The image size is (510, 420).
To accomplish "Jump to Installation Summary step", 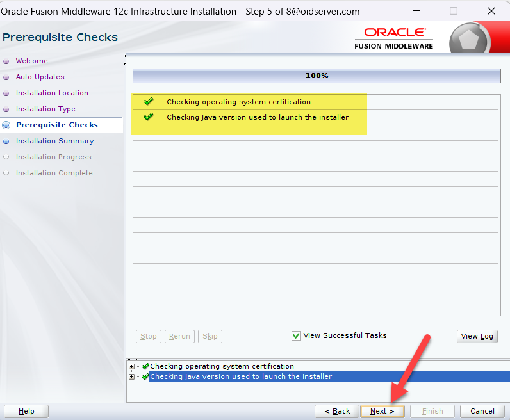I will click(x=54, y=141).
